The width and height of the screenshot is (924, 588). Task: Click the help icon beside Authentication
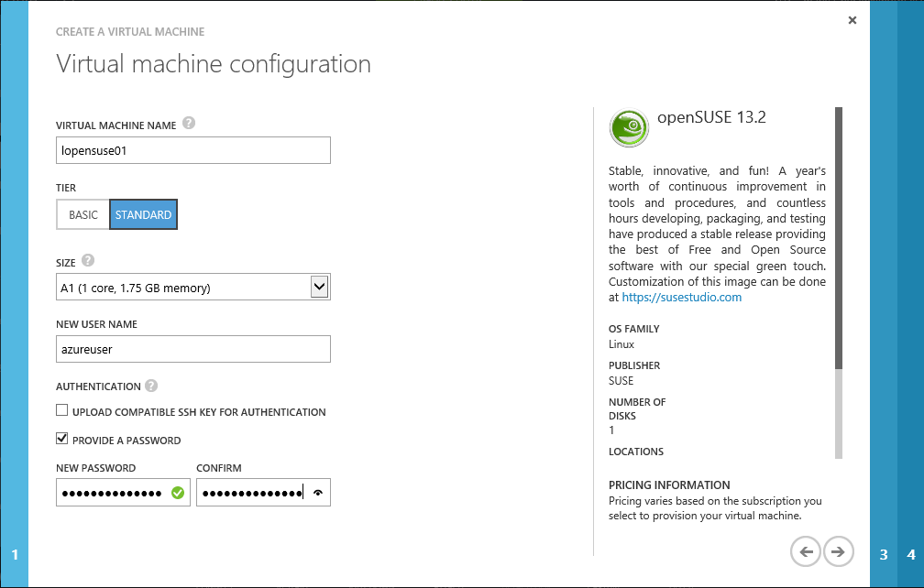tap(151, 386)
